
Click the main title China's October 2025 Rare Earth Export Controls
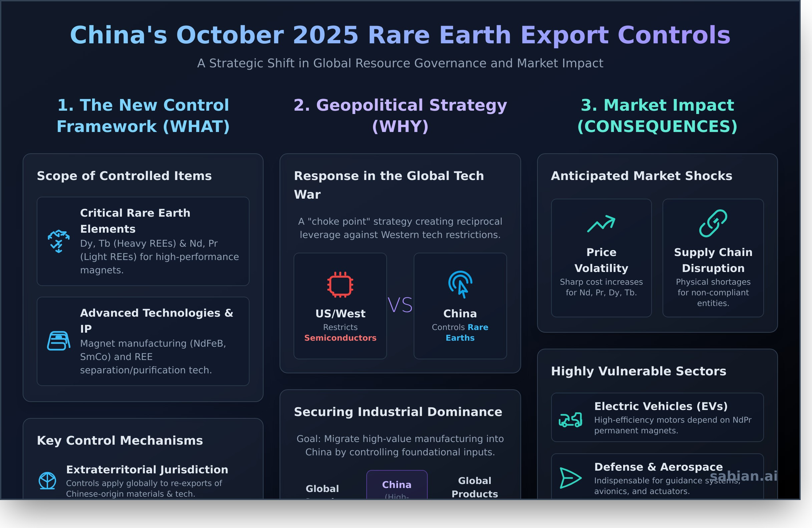point(400,34)
